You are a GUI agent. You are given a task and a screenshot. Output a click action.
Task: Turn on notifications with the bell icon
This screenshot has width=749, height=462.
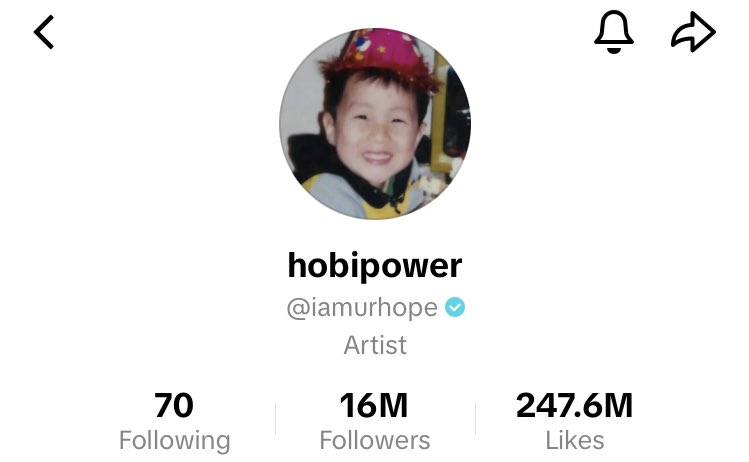(x=614, y=32)
